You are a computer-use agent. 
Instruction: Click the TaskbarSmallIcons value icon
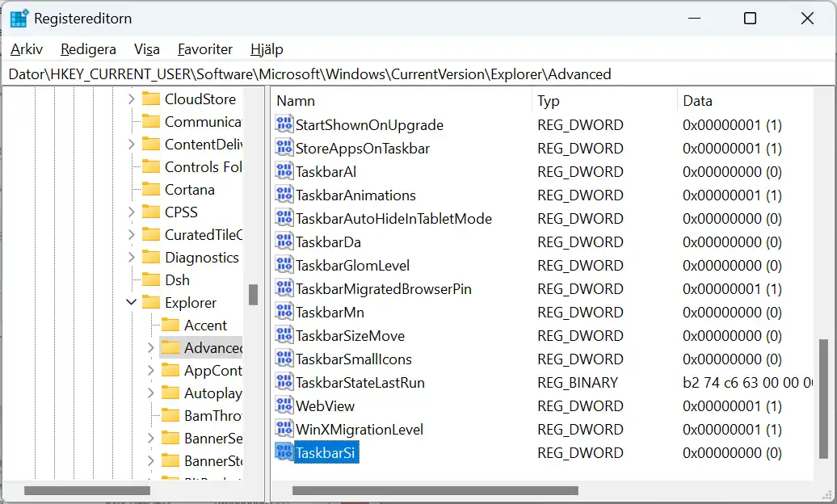coord(284,359)
